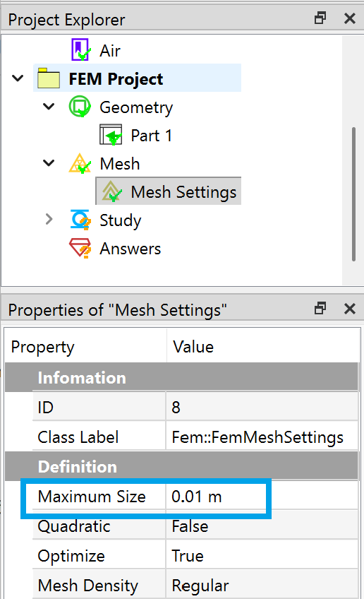Collapse the Mesh tree branch
The width and height of the screenshot is (364, 599).
[49, 163]
